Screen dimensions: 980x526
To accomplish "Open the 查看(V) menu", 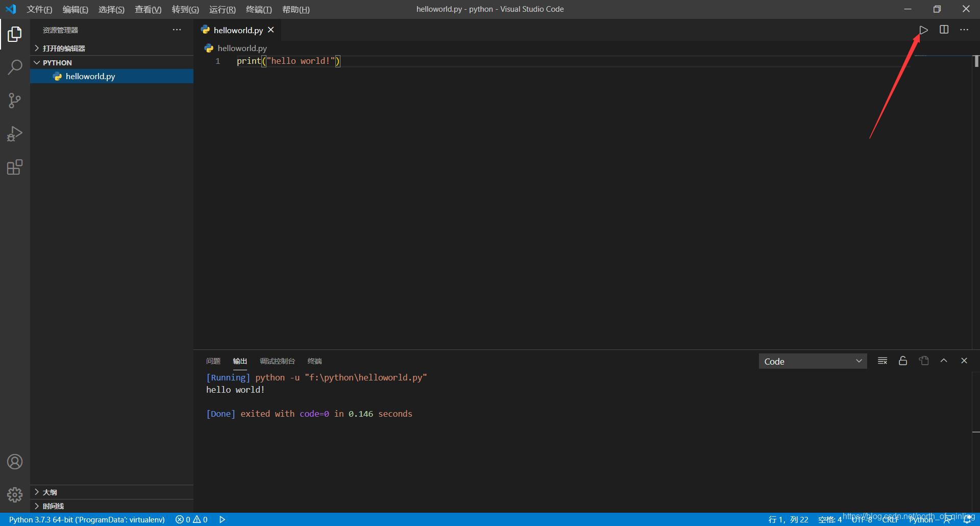I will (148, 9).
